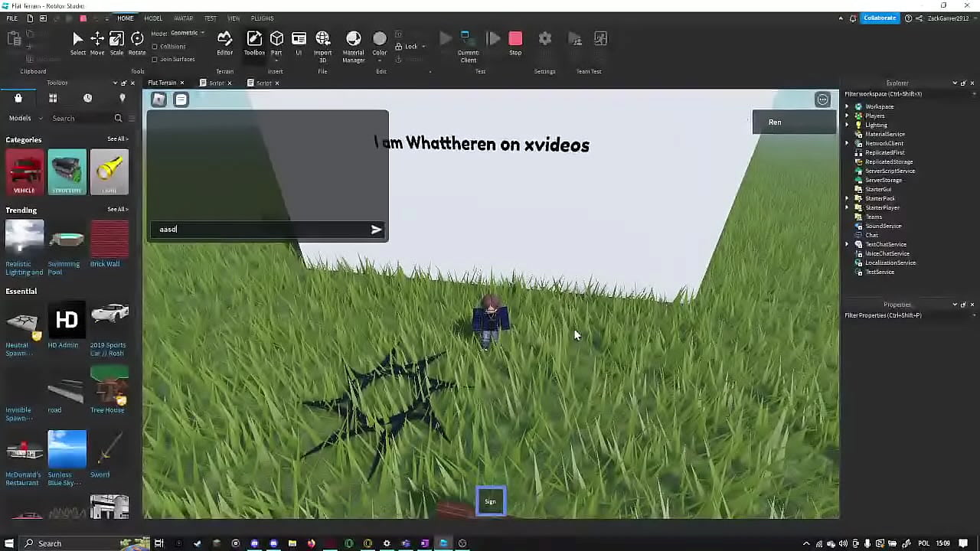The image size is (980, 551).
Task: Expand the Workspace node in Explorer
Action: 848,106
